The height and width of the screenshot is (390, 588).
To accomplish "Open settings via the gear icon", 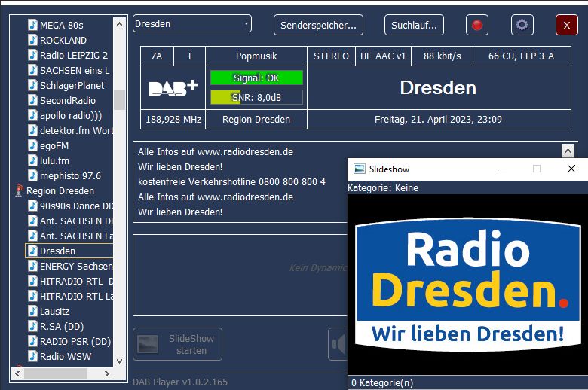I will (x=522, y=25).
